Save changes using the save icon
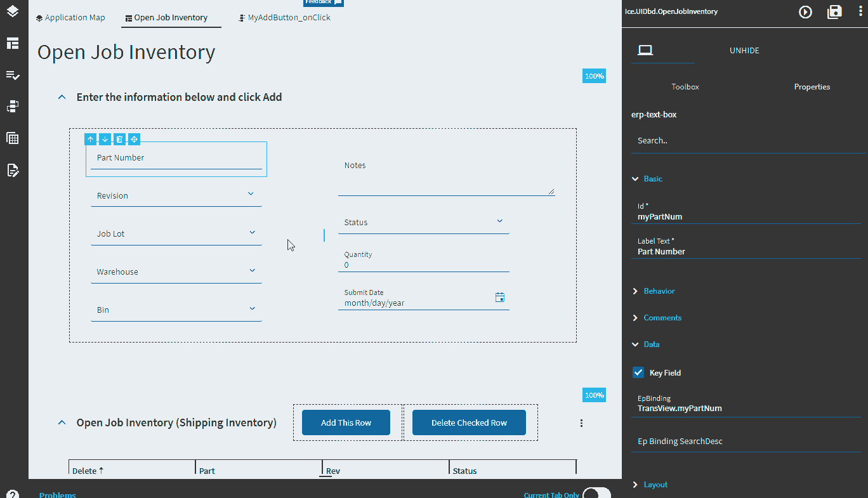868x498 pixels. coord(834,11)
